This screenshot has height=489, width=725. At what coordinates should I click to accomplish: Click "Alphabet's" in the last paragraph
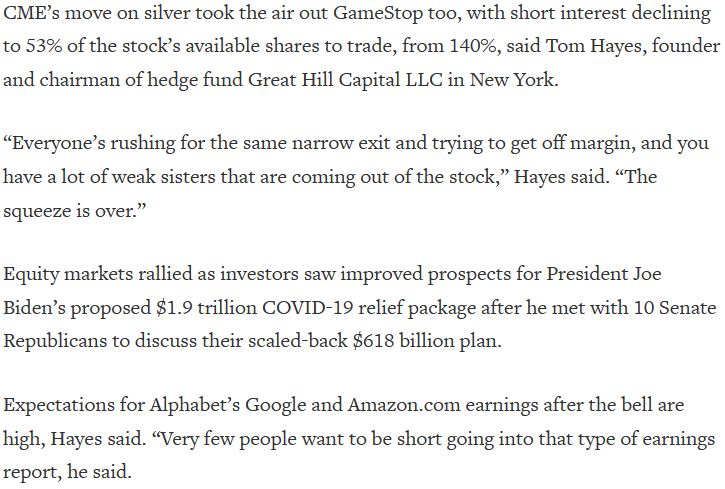195,405
